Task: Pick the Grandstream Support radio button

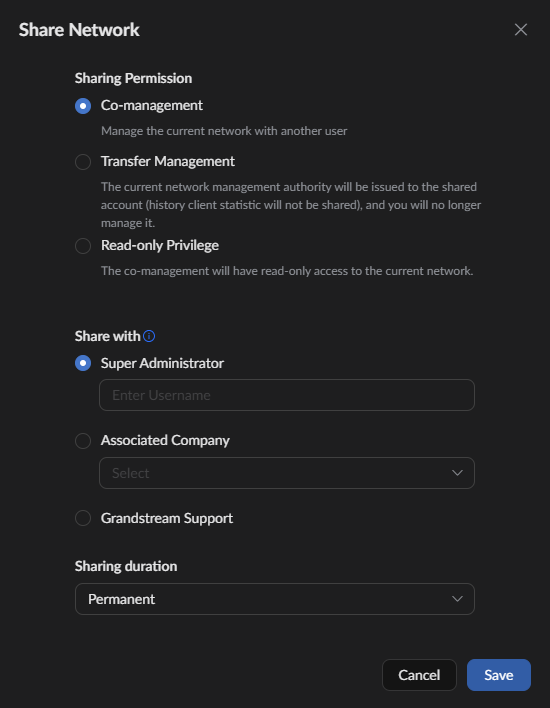Action: [x=83, y=518]
